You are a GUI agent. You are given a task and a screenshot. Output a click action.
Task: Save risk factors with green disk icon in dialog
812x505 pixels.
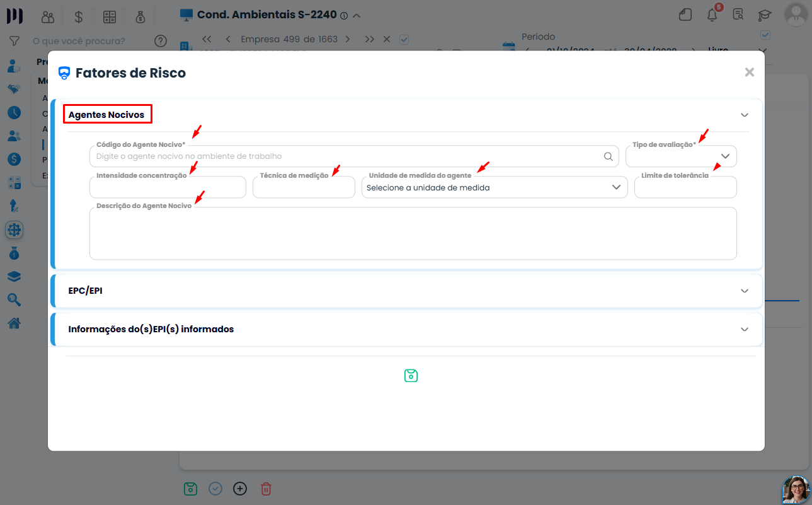point(411,376)
